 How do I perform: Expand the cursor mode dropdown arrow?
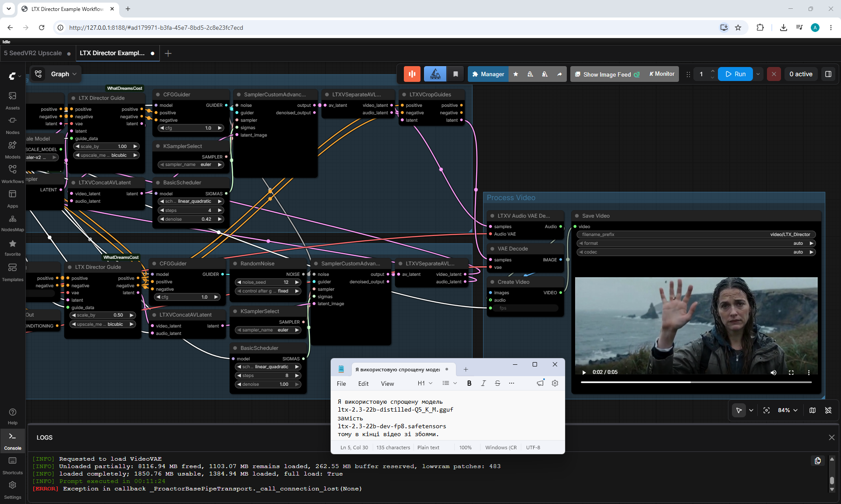(x=751, y=410)
